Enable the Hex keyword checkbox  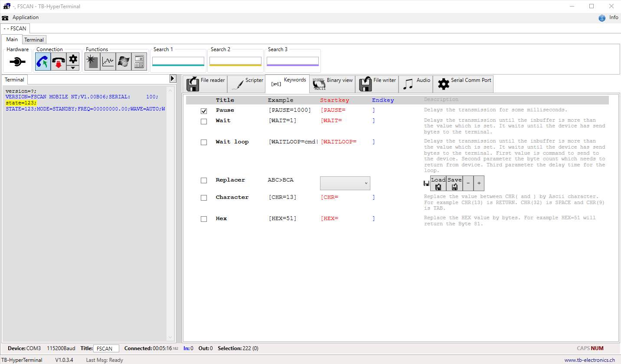point(204,219)
